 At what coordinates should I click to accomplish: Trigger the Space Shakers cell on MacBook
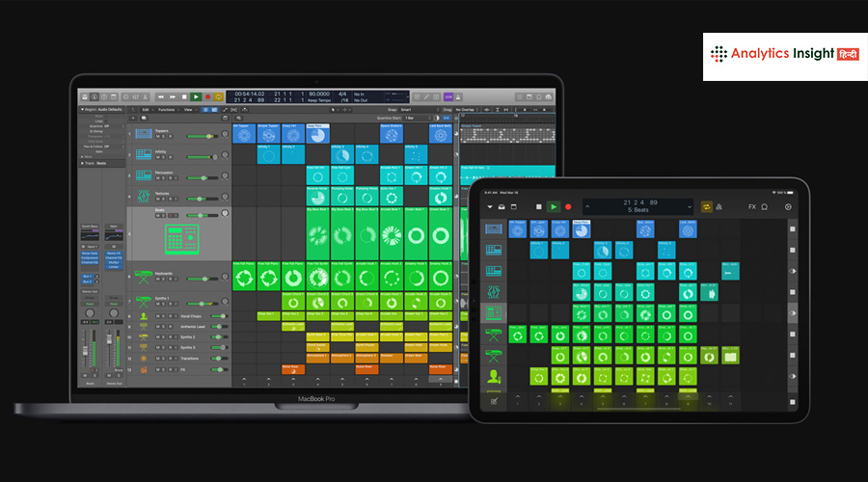tap(392, 133)
